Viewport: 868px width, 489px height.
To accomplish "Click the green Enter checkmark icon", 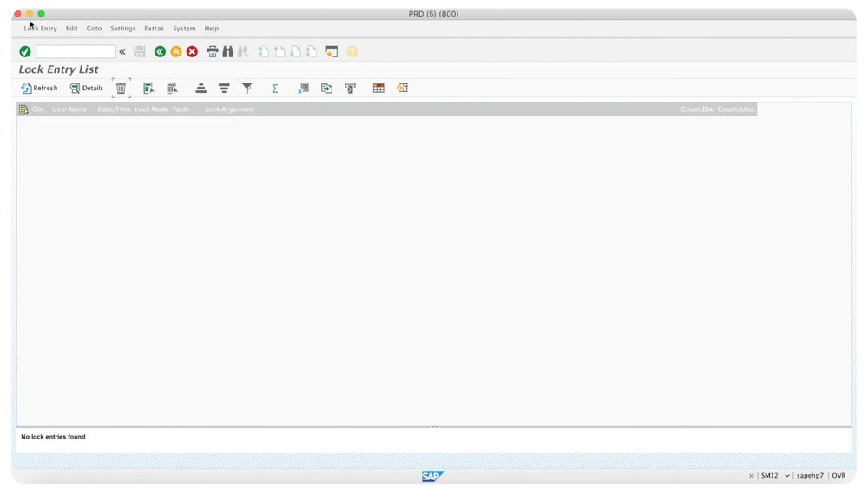I will pyautogui.click(x=25, y=51).
